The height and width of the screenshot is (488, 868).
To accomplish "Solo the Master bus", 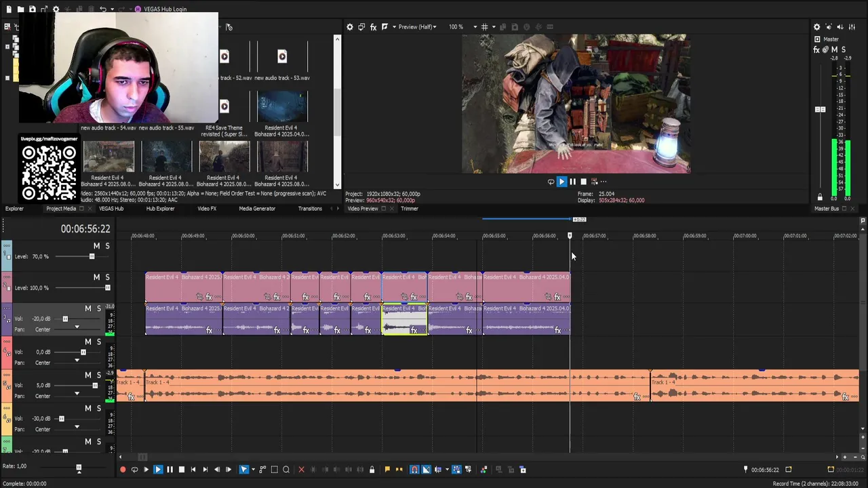I will [x=844, y=49].
